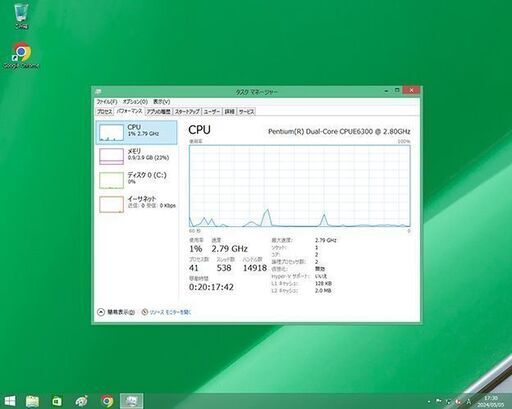Screen dimensions: 512x409
Task: Switch to the プロセス tab
Action: pyautogui.click(x=104, y=112)
